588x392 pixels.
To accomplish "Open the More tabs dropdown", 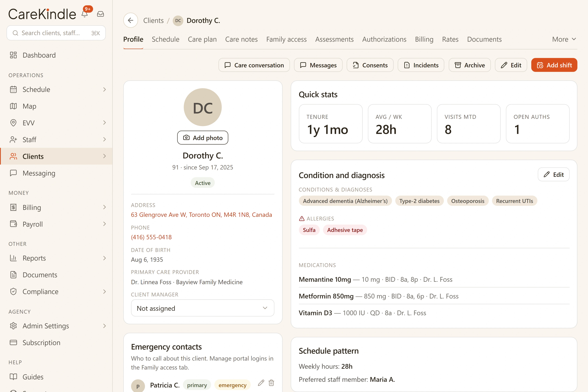I will pyautogui.click(x=564, y=39).
